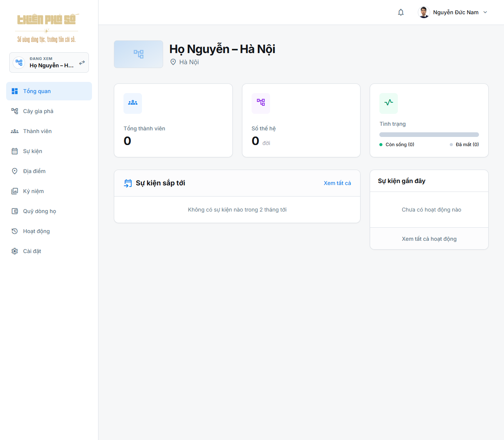The width and height of the screenshot is (504, 440).
Task: Open Sự kiện in sidebar
Action: pos(49,151)
